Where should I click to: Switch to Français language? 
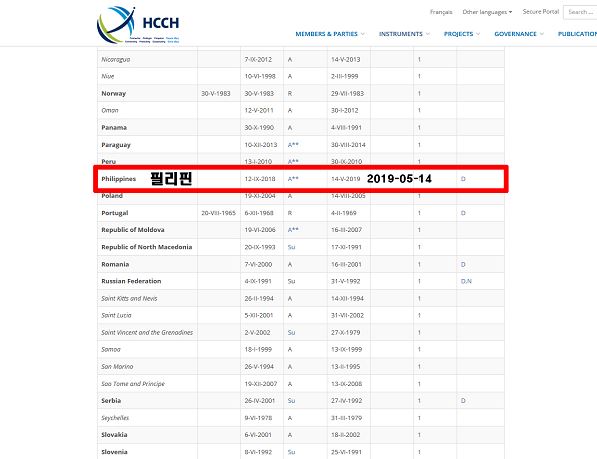coord(441,12)
